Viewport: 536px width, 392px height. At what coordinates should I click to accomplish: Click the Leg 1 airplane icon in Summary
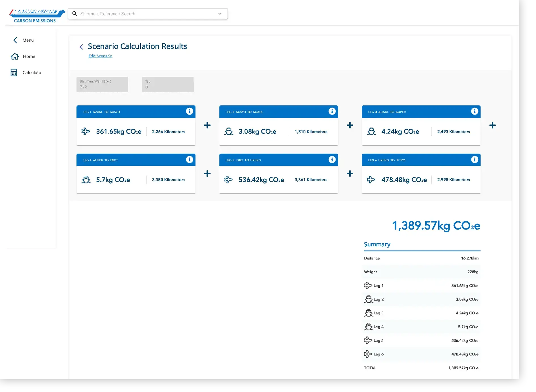[x=368, y=285]
